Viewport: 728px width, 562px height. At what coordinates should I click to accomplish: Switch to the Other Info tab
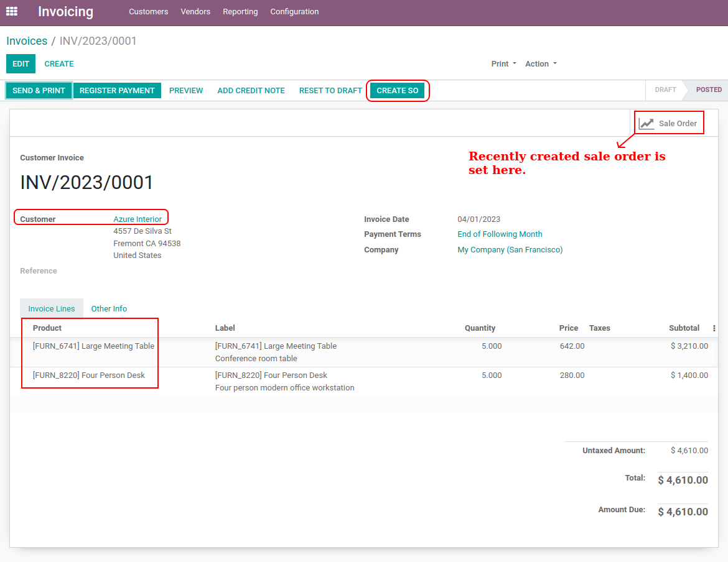pos(109,308)
